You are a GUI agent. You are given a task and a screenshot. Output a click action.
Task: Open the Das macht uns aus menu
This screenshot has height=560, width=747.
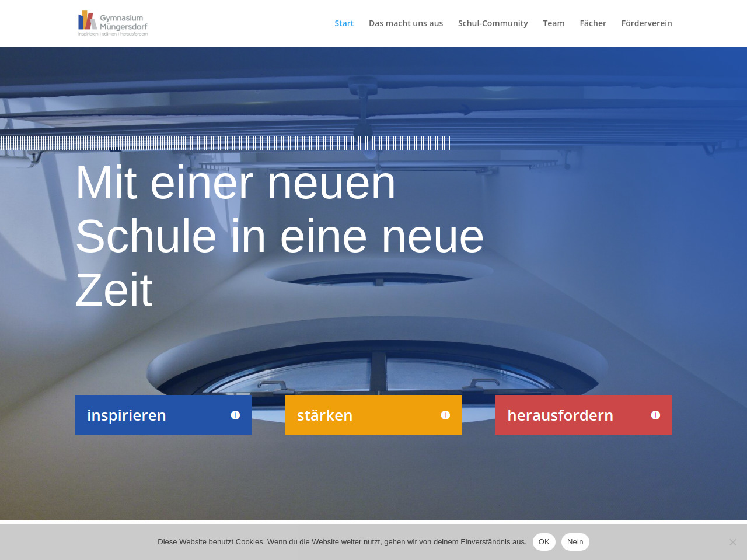coord(406,23)
